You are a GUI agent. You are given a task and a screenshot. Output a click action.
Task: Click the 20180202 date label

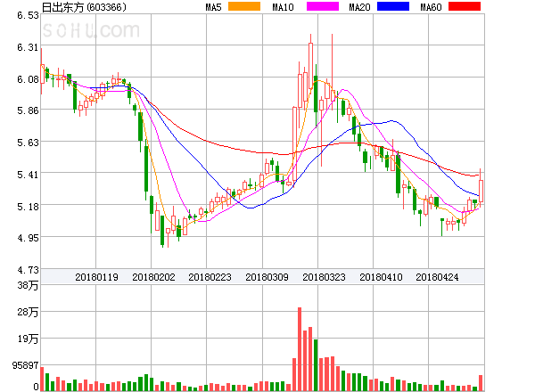[x=153, y=277]
